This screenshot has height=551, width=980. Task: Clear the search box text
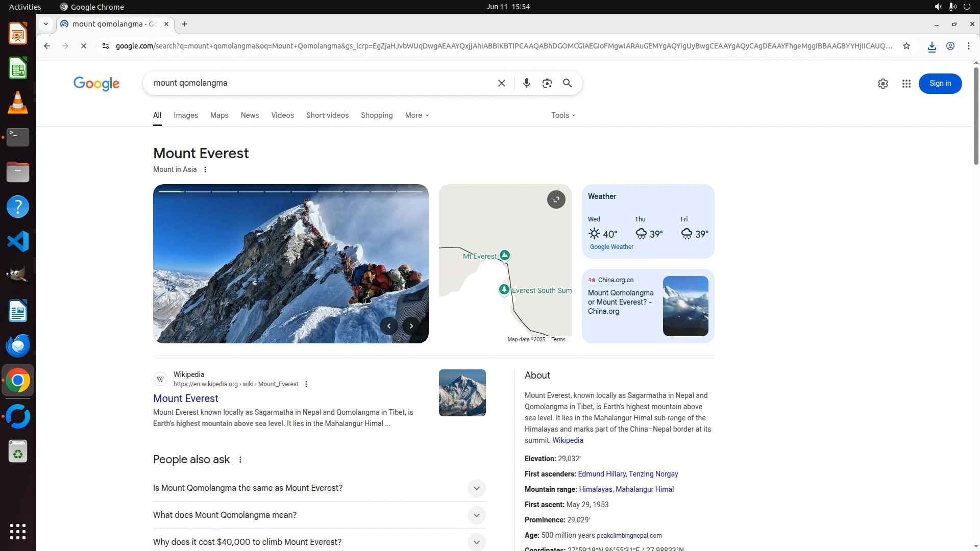501,83
